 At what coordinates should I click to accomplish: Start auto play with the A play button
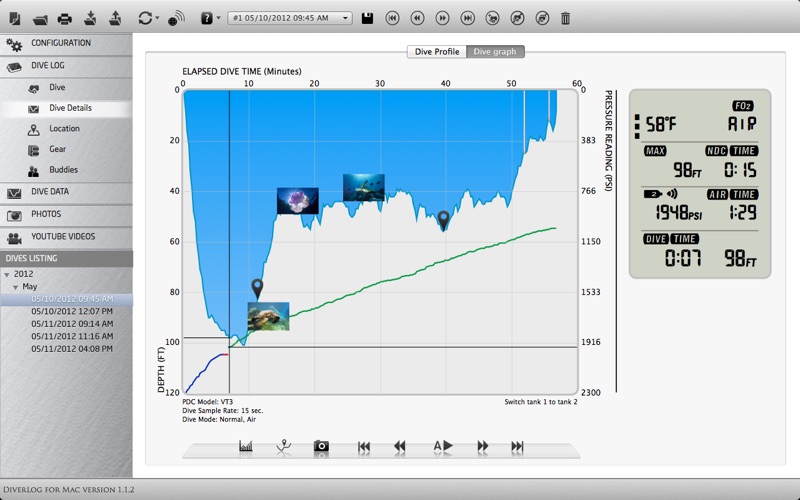tap(443, 446)
